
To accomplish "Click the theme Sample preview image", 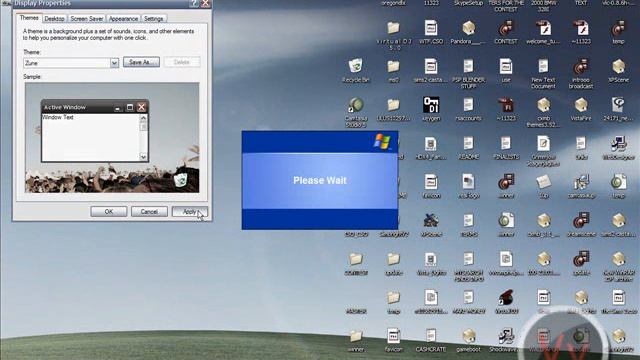I will pyautogui.click(x=112, y=138).
